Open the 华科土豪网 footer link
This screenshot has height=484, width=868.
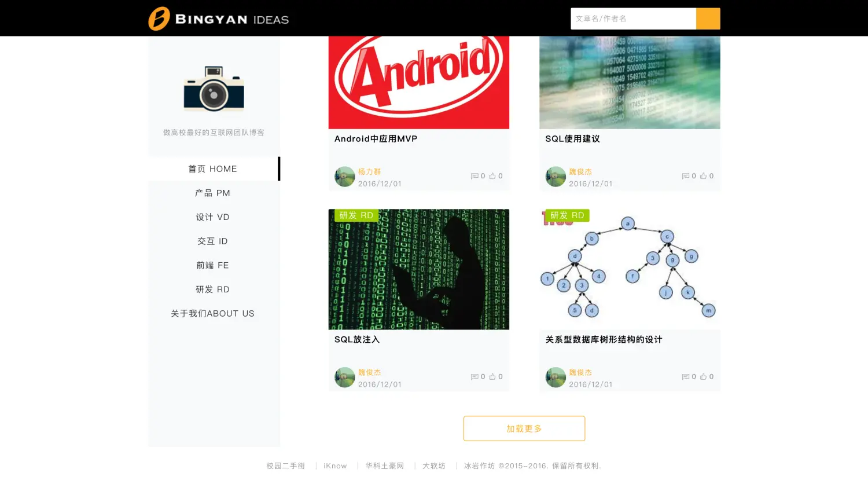pos(384,466)
